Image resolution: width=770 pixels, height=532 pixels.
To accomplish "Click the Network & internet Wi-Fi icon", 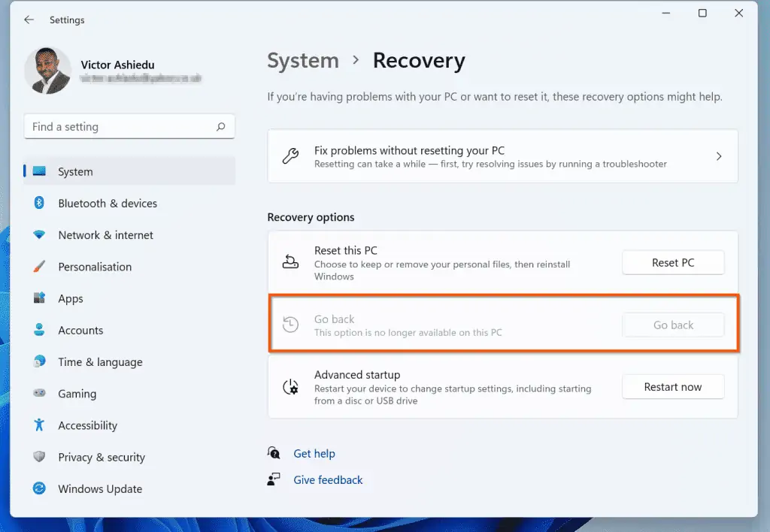I will [40, 235].
